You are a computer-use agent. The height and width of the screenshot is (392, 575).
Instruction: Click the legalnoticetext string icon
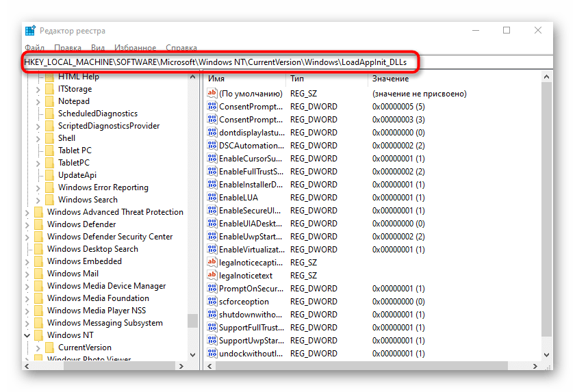click(x=212, y=275)
